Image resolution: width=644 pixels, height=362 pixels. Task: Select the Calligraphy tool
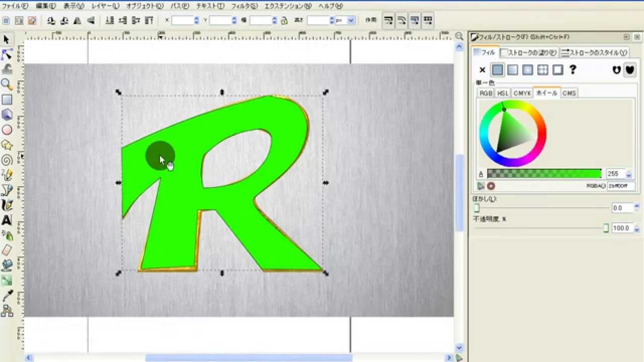tap(7, 205)
